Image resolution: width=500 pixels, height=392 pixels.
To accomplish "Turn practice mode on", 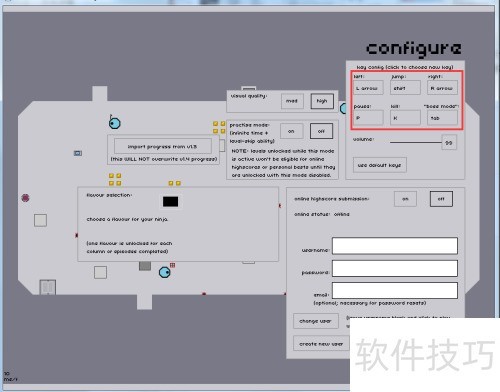I will click(291, 131).
